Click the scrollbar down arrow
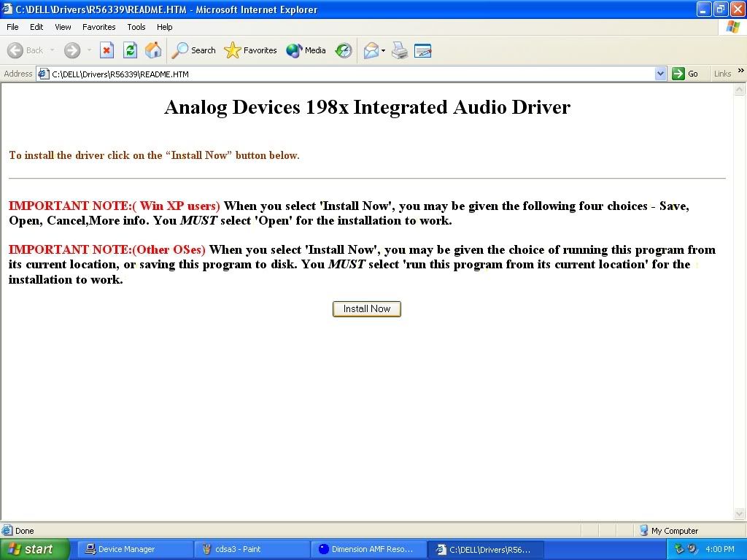Screen dimensions: 747x560 tap(740, 513)
